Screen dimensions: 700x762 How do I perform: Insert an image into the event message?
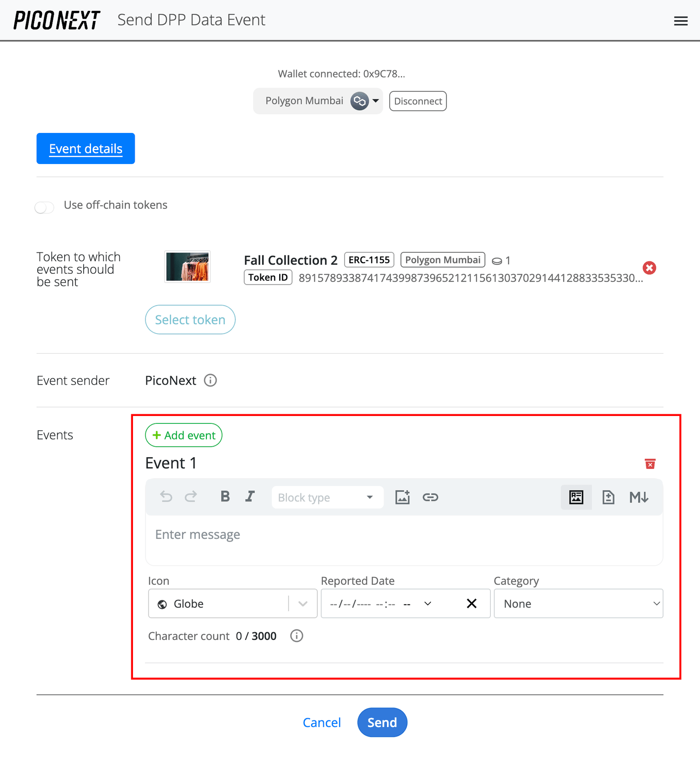coord(402,497)
